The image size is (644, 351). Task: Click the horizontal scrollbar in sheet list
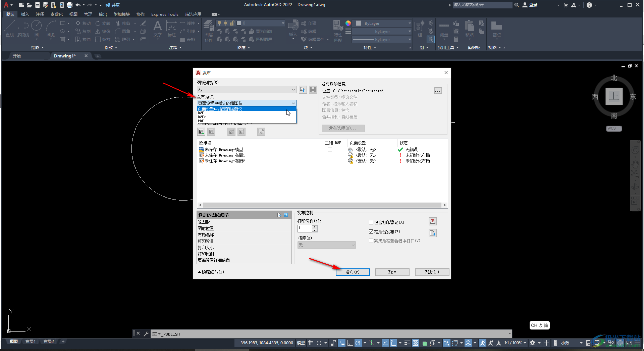click(x=322, y=205)
